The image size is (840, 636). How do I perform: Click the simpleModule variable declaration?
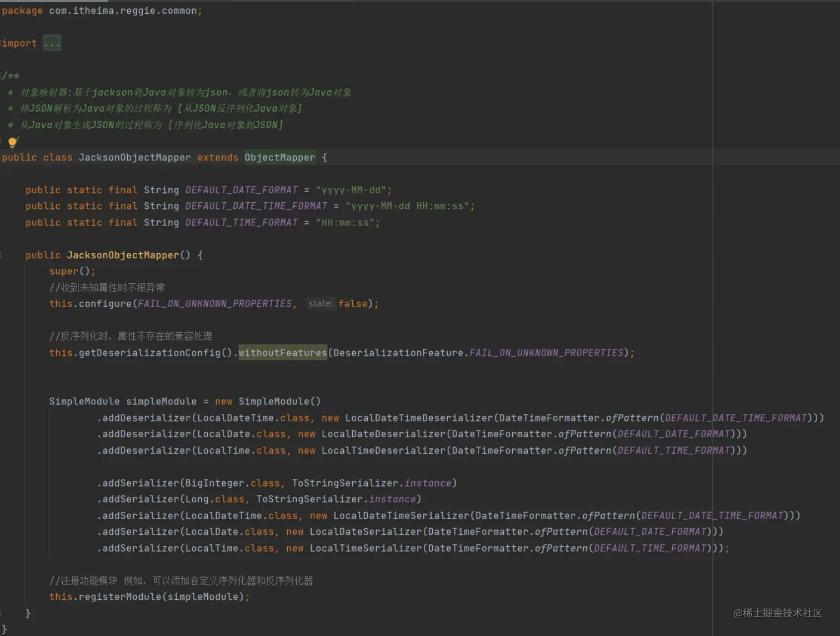(161, 402)
